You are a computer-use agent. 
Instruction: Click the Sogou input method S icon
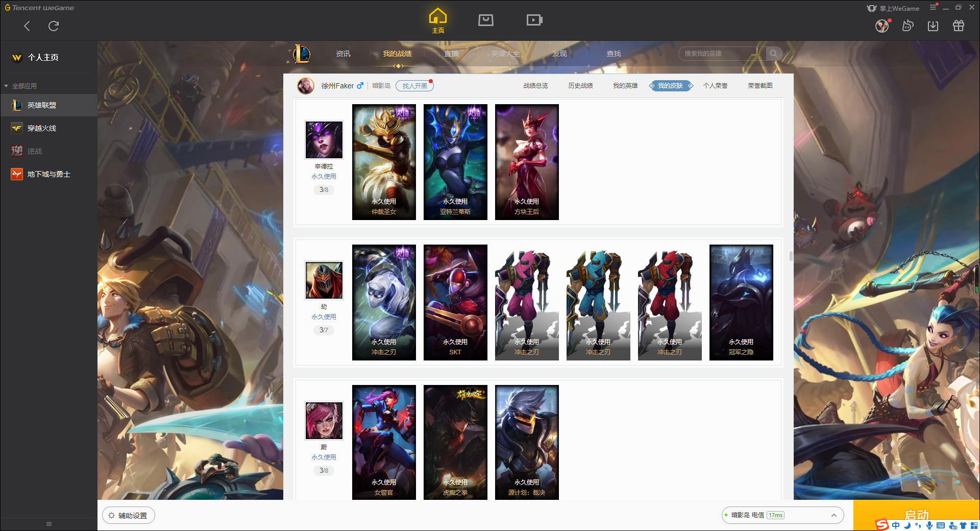pyautogui.click(x=882, y=525)
